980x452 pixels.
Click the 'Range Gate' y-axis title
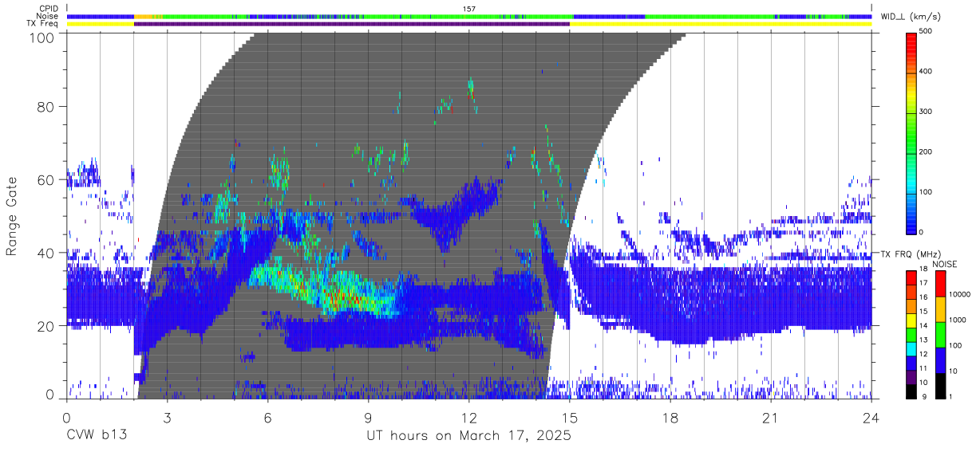pos(12,216)
